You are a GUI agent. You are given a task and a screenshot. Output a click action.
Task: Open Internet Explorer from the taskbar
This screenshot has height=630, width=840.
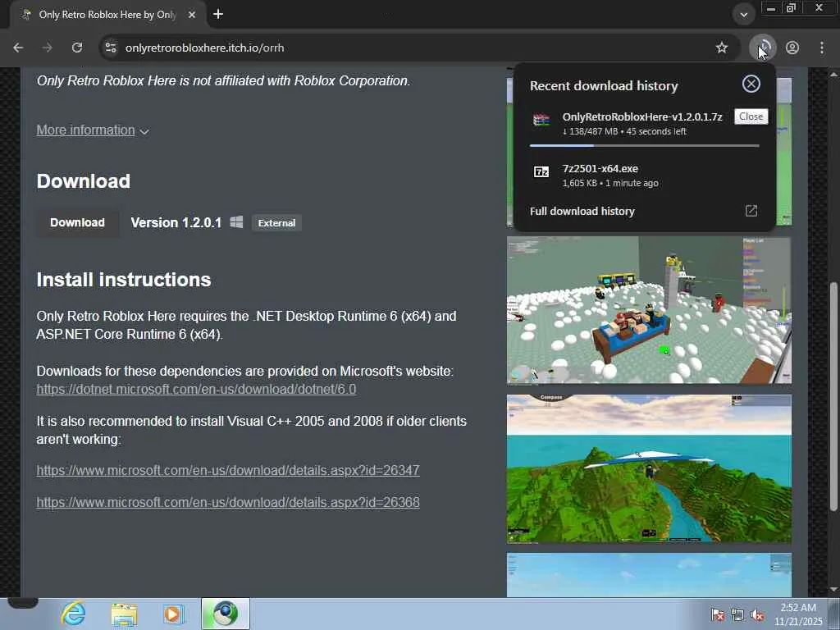(73, 614)
